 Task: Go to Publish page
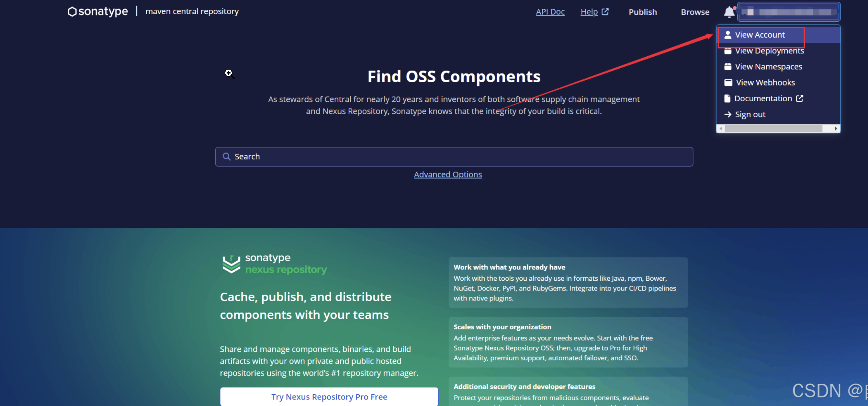[x=643, y=12]
